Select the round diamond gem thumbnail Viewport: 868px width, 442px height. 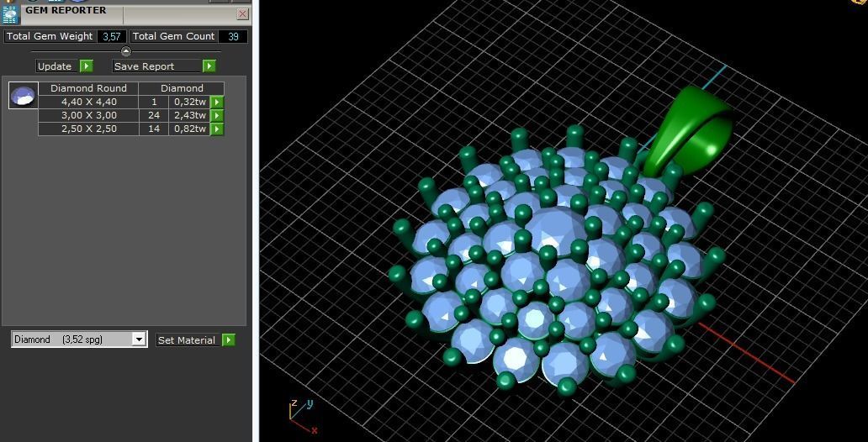point(24,95)
